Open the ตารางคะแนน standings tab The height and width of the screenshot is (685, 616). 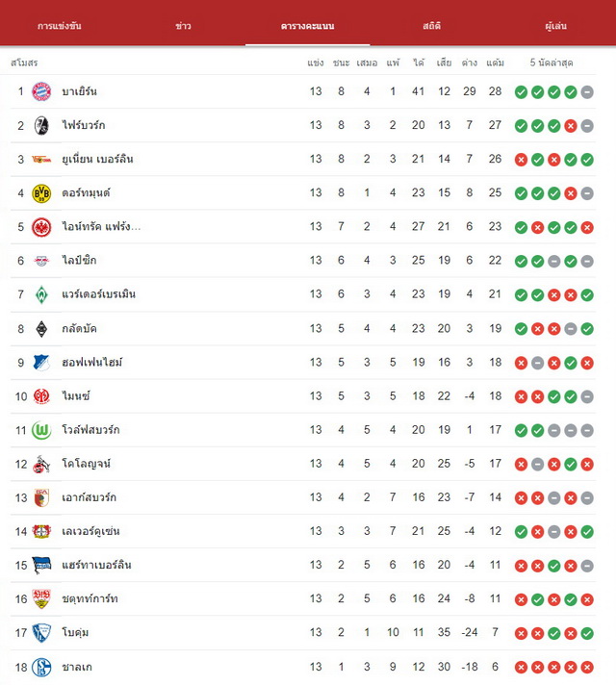tap(307, 26)
